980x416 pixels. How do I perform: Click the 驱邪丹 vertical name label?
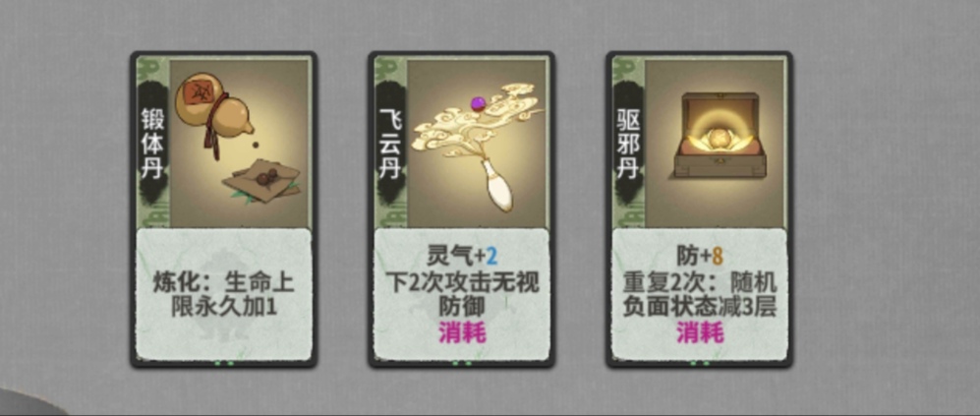[x=627, y=144]
